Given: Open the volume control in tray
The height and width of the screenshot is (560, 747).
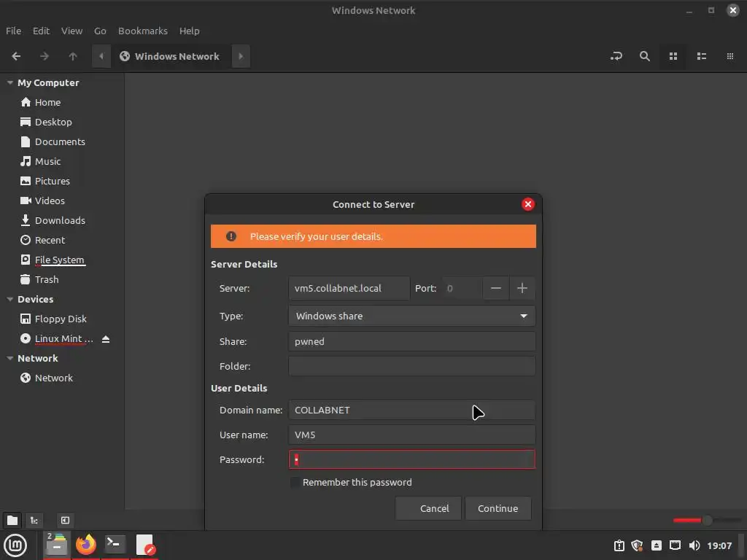Looking at the screenshot, I should click(x=694, y=545).
